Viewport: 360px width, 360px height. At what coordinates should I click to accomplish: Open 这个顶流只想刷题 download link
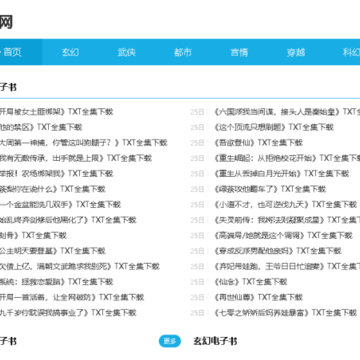point(274,127)
